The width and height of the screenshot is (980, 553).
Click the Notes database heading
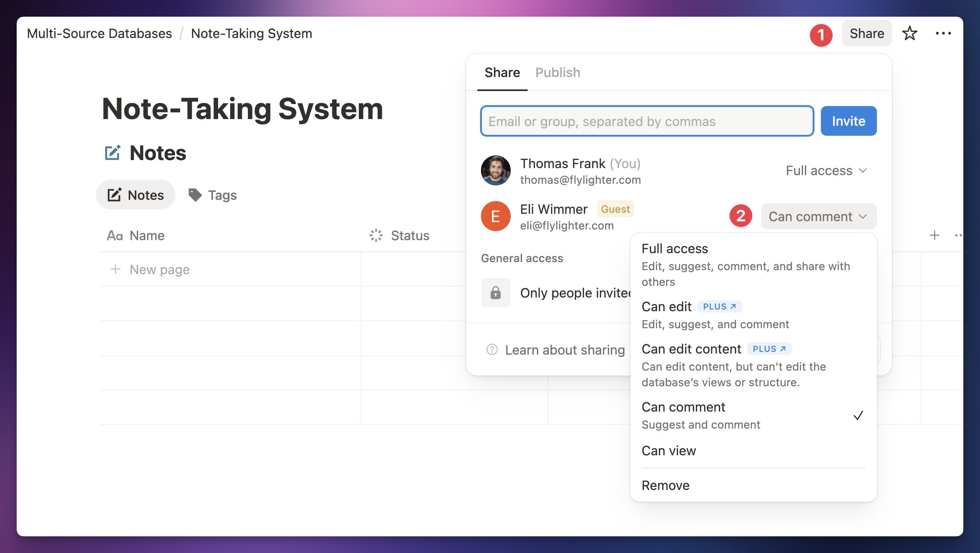point(157,152)
